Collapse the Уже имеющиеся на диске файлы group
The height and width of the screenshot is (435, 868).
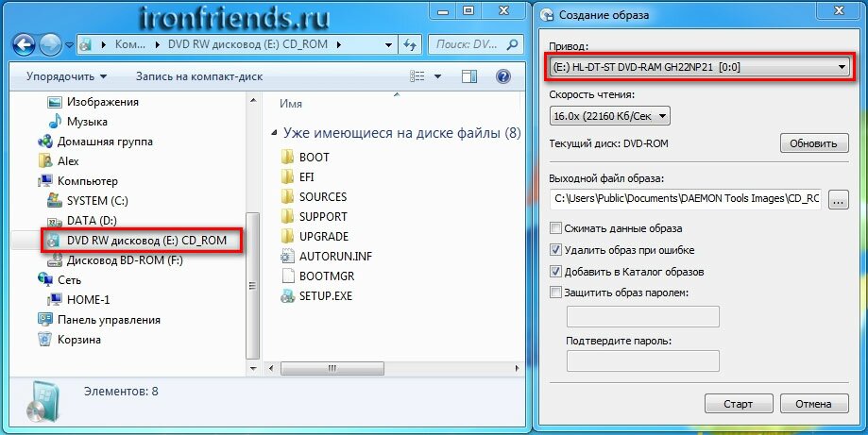coord(275,133)
